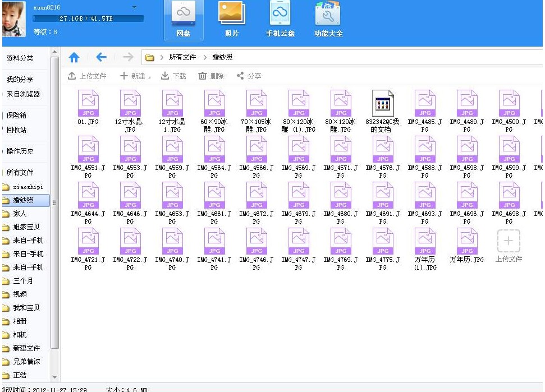Expand the account dropdown next to xuan0216

(135, 7)
